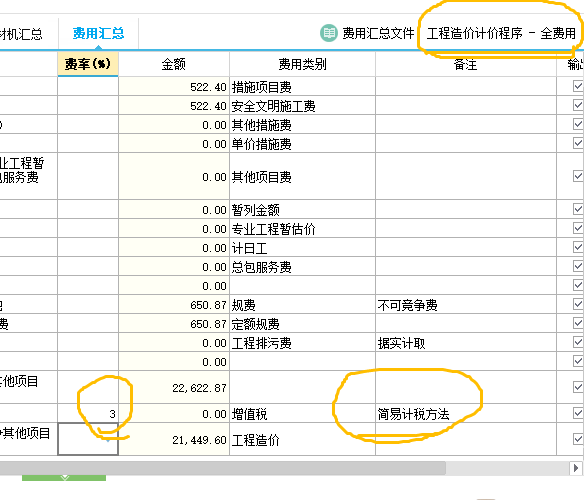Toggle output checkbox for 暂列金额 row
Viewport: 584px width, 500px height.
[578, 209]
